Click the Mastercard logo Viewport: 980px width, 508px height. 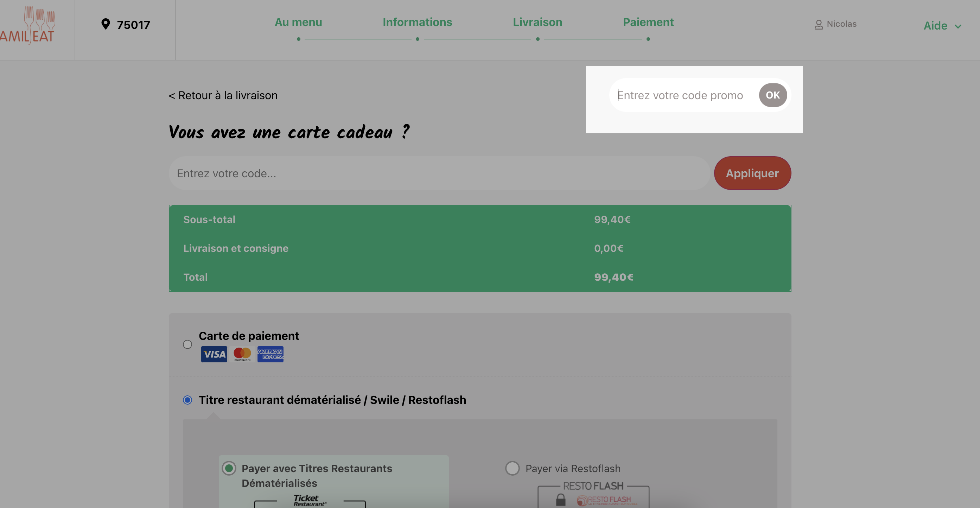[x=242, y=354]
